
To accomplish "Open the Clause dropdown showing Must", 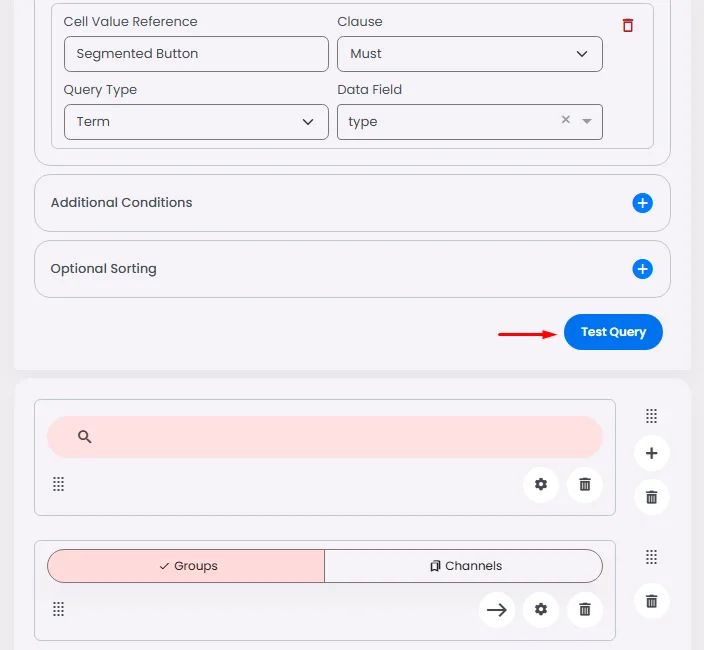I will (470, 54).
